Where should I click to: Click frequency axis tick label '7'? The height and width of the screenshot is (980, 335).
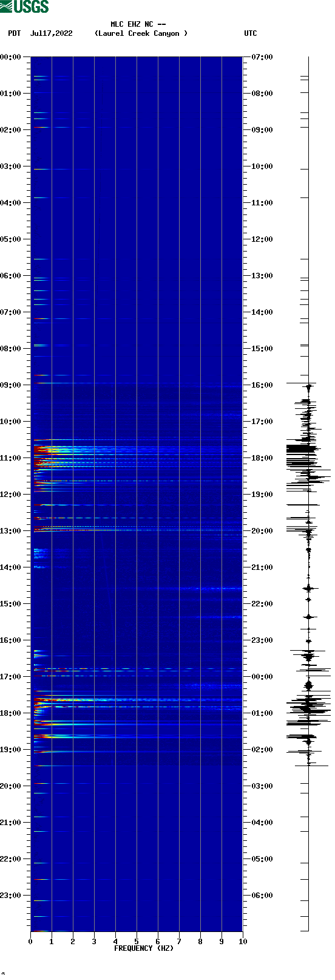pyautogui.click(x=179, y=942)
